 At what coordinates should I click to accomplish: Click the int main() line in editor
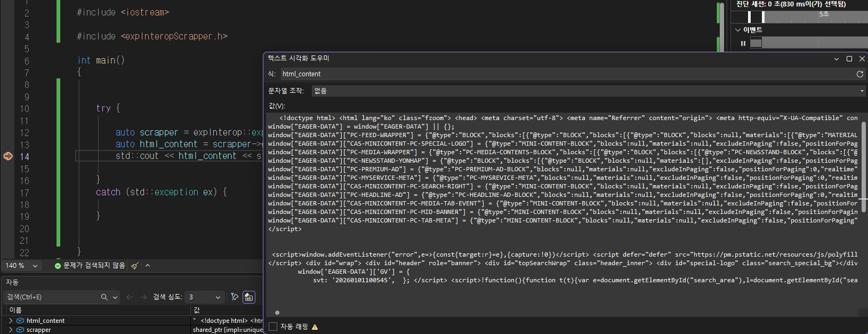pos(101,60)
